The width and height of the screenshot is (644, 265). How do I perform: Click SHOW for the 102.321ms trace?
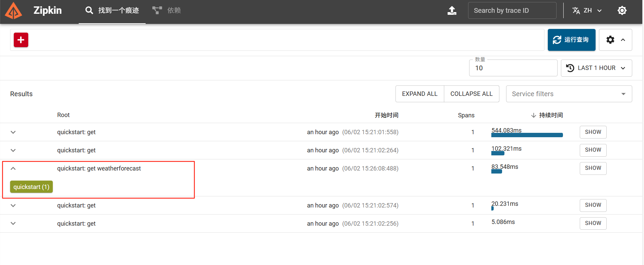[593, 150]
